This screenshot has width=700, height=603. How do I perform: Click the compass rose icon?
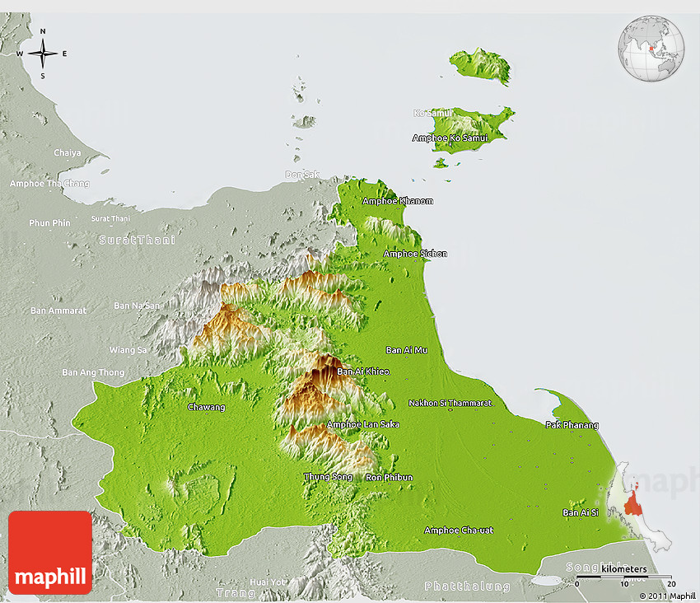43,54
